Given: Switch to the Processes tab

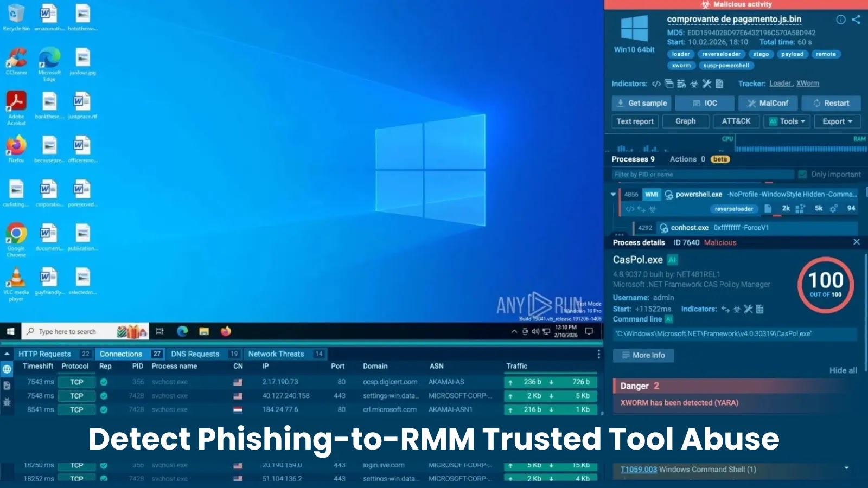Looking at the screenshot, I should click(633, 159).
